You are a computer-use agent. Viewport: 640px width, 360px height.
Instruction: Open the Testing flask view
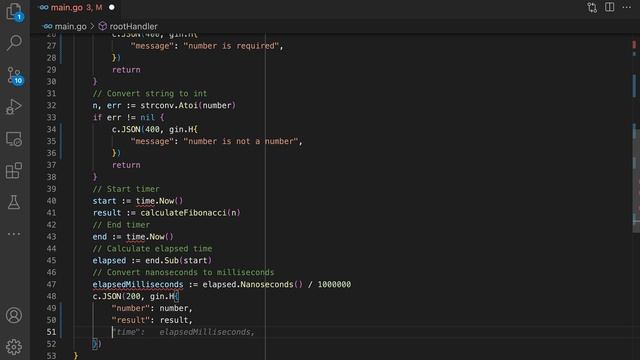[14, 202]
